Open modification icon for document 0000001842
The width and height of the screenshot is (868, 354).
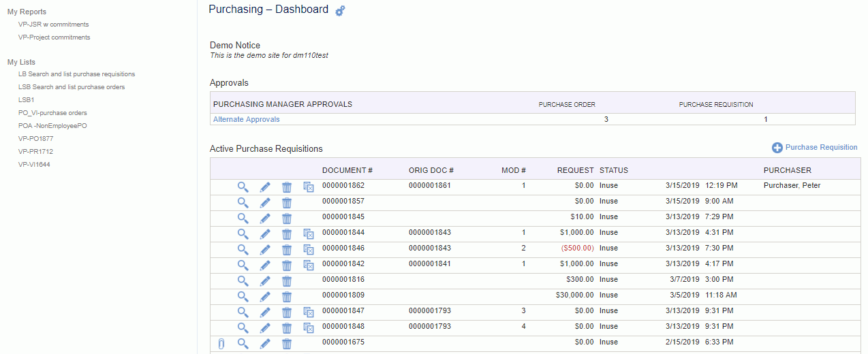click(309, 265)
